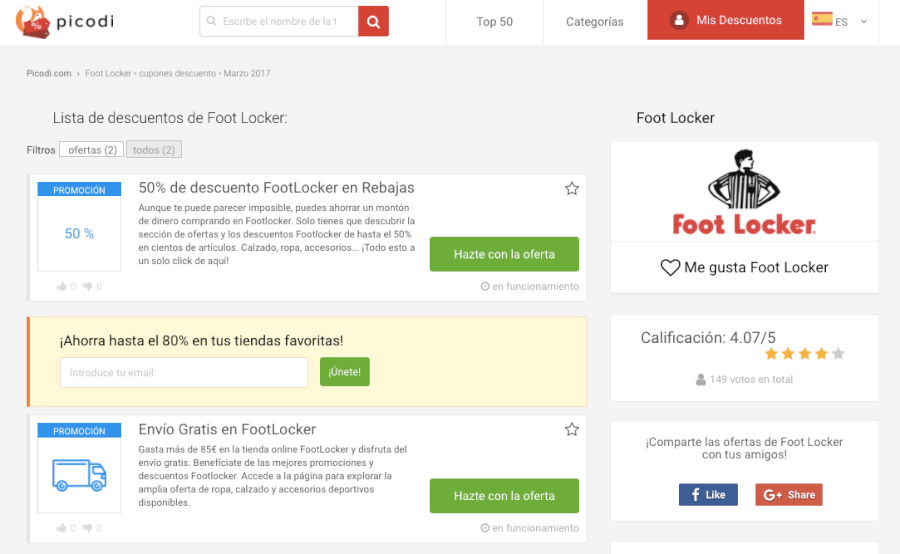900x554 pixels.
Task: Click the Picodi fox logo
Action: [x=33, y=22]
